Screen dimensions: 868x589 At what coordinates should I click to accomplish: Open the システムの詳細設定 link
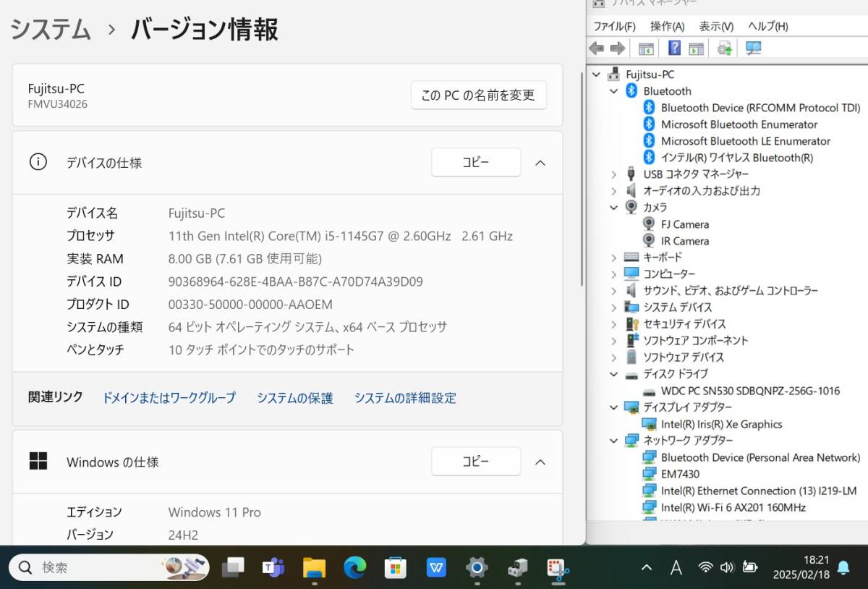405,398
